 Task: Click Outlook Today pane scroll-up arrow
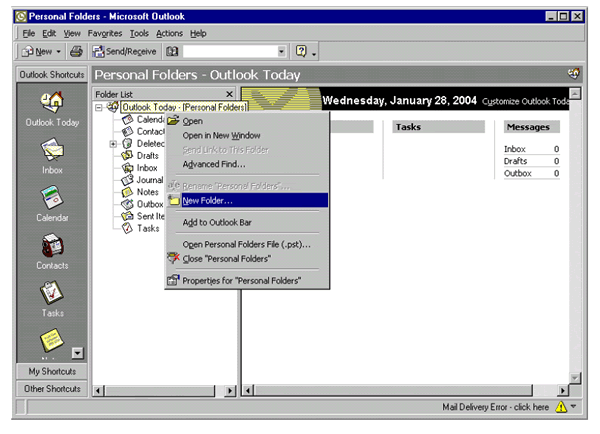(575, 93)
